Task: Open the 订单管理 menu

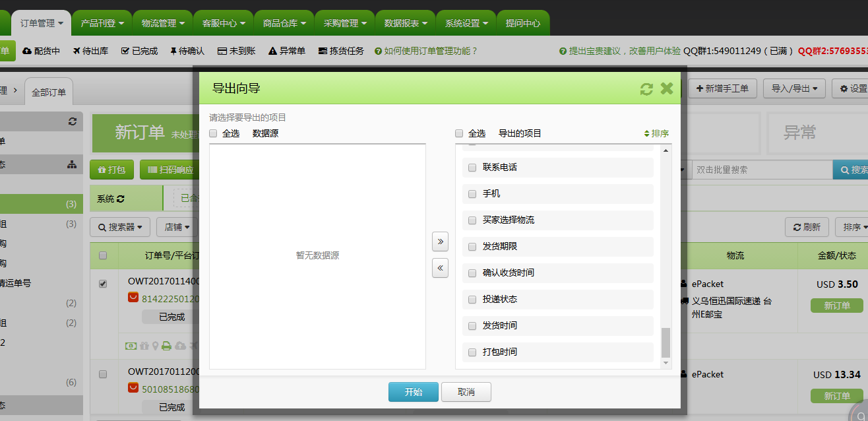Action: tap(42, 23)
